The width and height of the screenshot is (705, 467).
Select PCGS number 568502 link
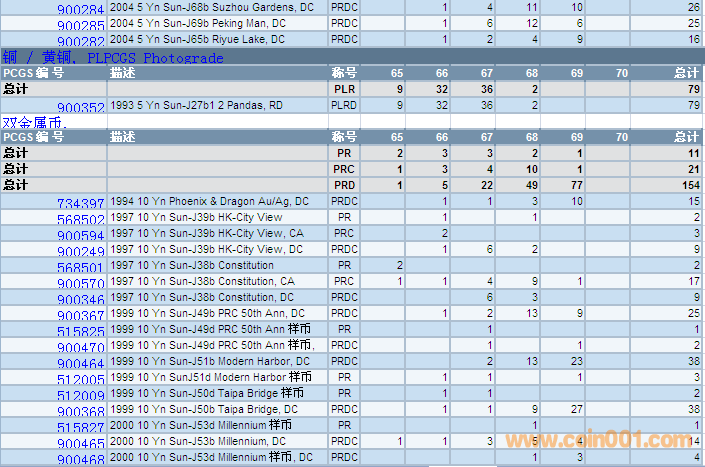[81, 219]
